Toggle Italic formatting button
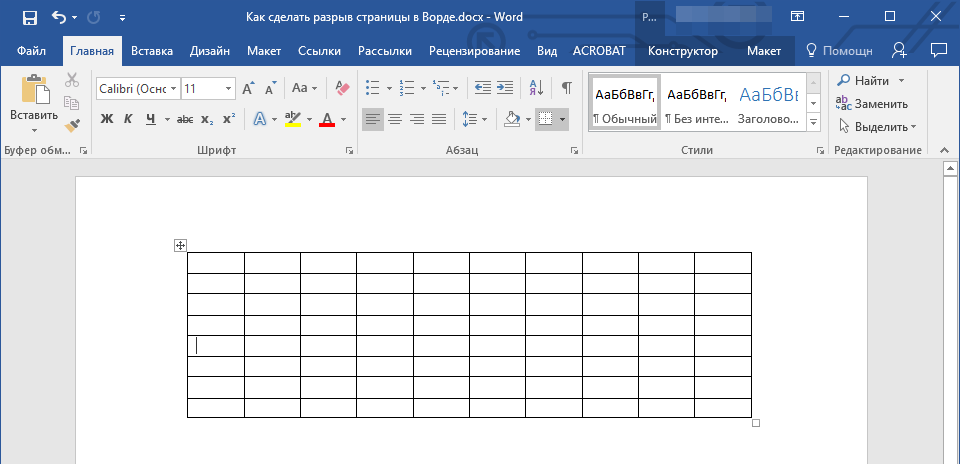 point(128,120)
